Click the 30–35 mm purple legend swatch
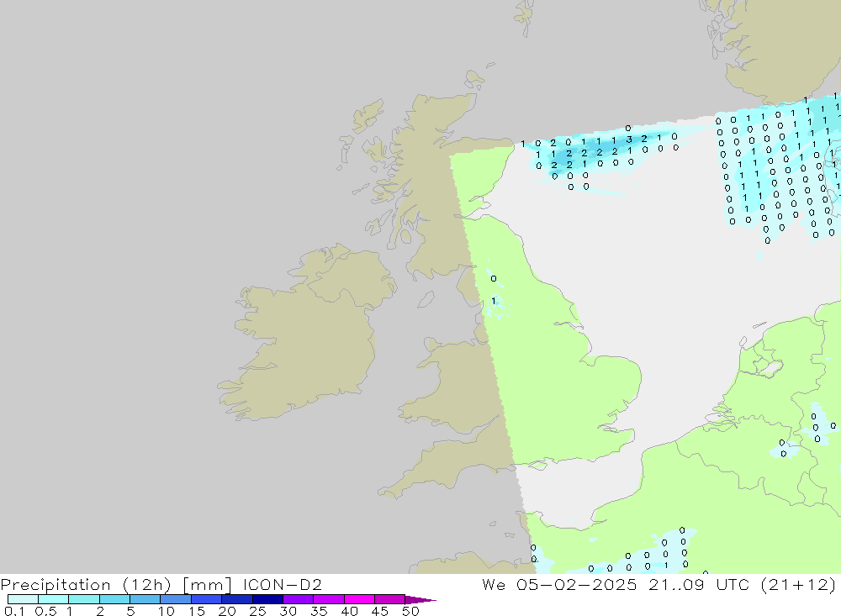 point(299,599)
